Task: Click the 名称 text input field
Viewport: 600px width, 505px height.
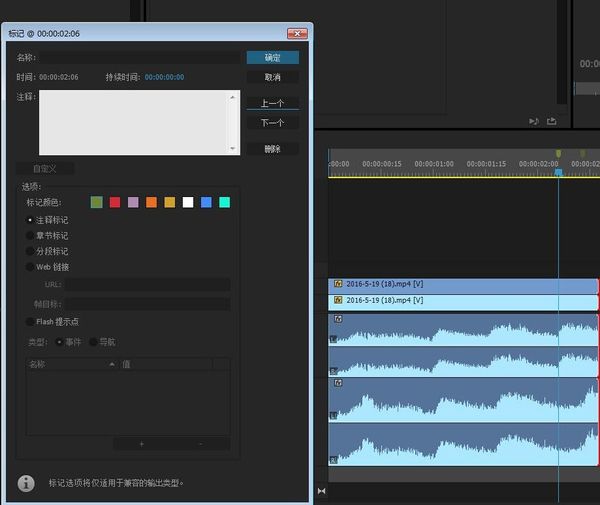Action: point(139,57)
